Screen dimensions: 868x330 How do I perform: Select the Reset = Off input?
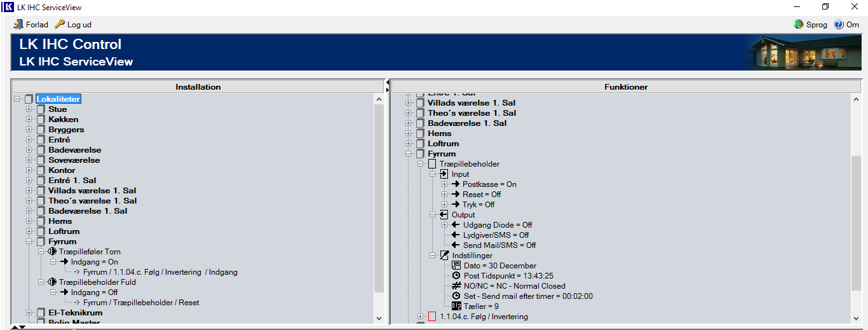tap(482, 195)
